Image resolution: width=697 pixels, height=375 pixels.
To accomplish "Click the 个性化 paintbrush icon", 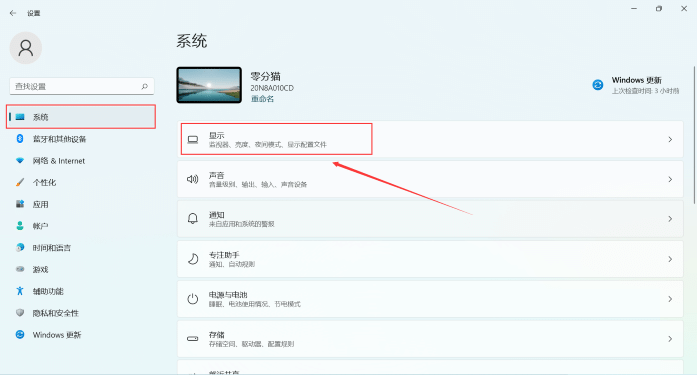I will coord(20,182).
